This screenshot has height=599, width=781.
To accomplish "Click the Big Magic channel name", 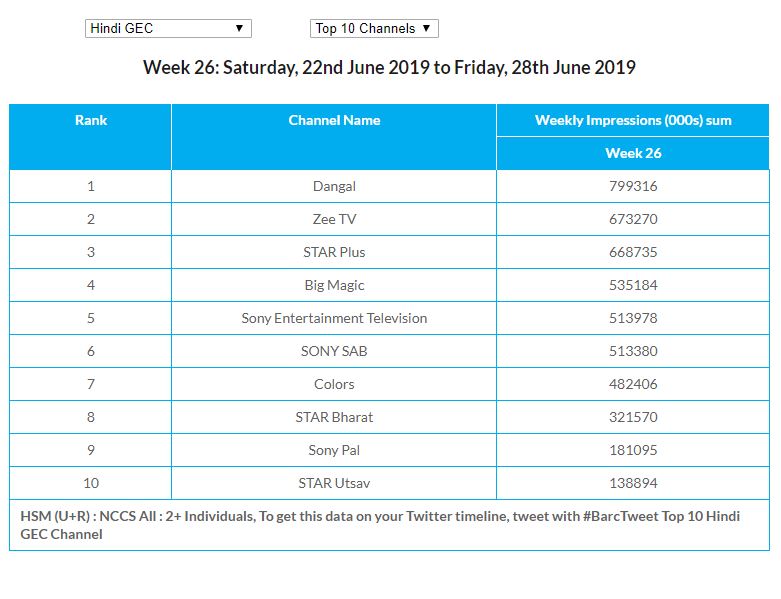I will 334,285.
